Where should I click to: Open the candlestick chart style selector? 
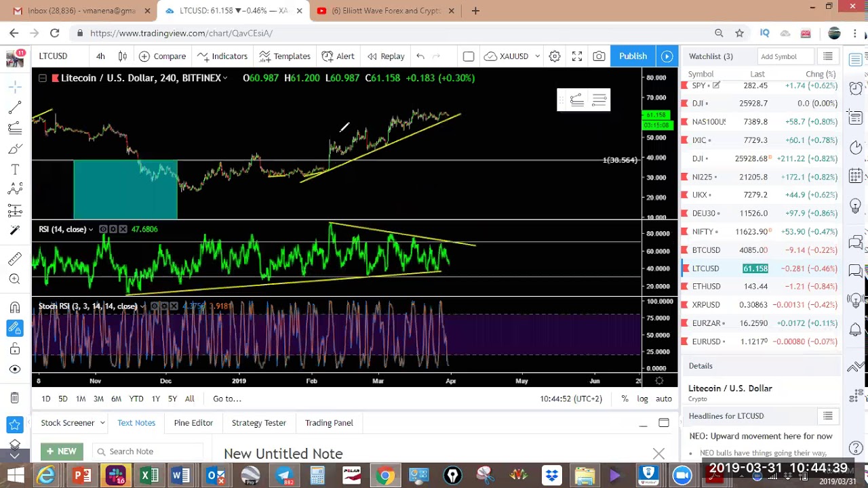coord(123,56)
